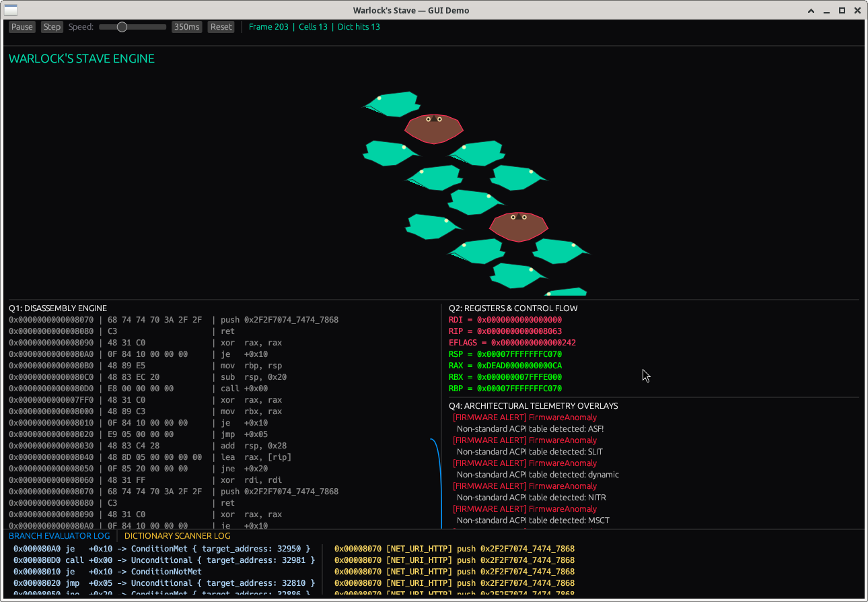Click the Q4: ARCHITECTURAL TELEMETRY OVERLAYS header
Screen dimensions: 868x602
pos(534,406)
